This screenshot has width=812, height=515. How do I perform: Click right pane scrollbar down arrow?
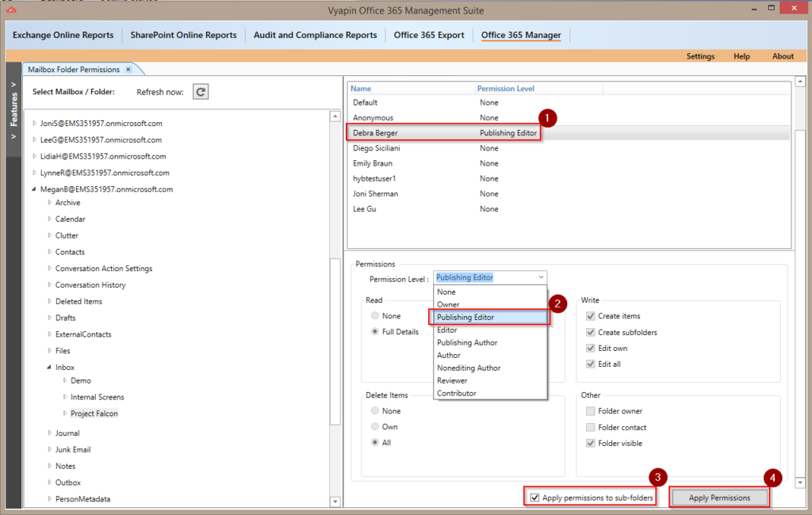point(800,483)
